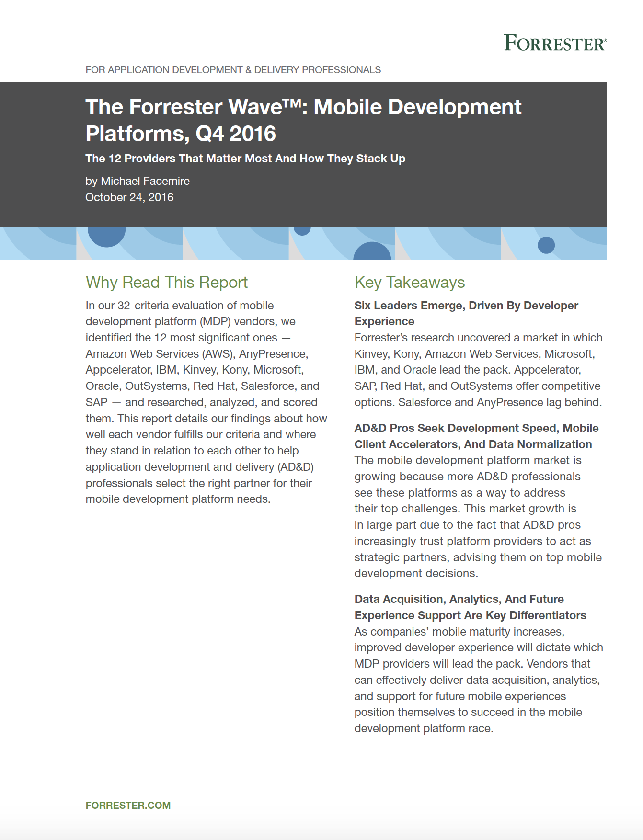This screenshot has width=643, height=840.
Task: Click author name 'by Michael Facemire'
Action: point(138,181)
